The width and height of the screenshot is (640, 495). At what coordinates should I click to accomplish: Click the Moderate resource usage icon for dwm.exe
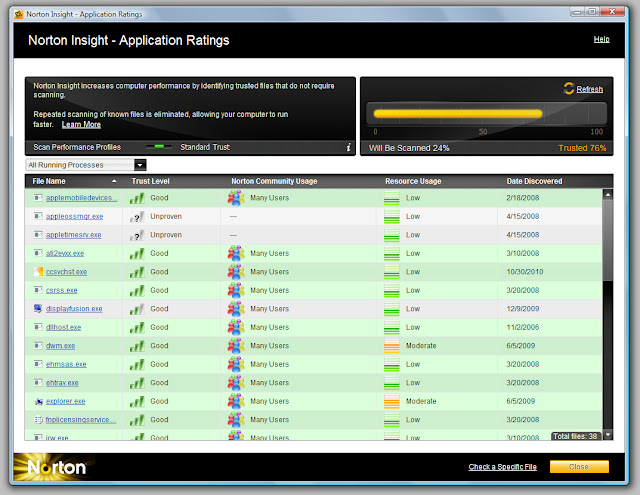coord(391,346)
